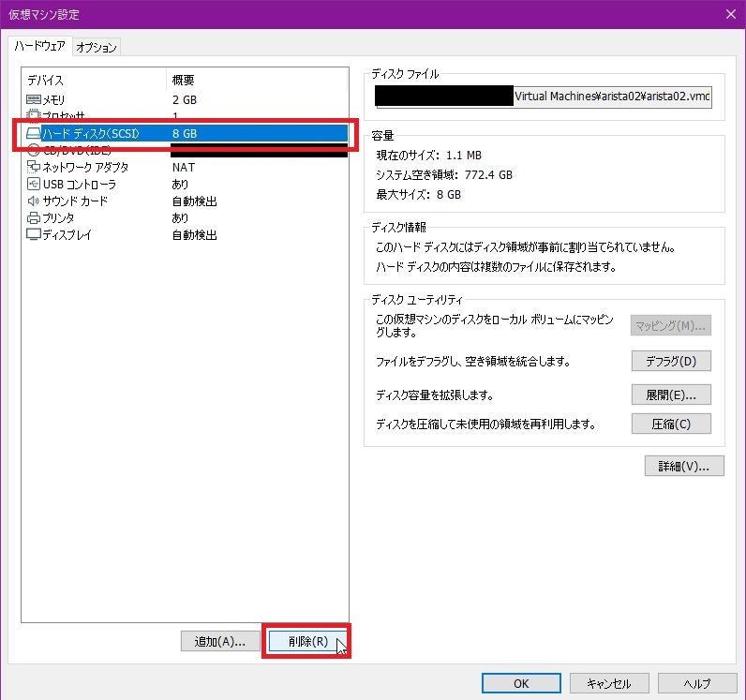Switch to the ハードウェア tab

pos(40,46)
